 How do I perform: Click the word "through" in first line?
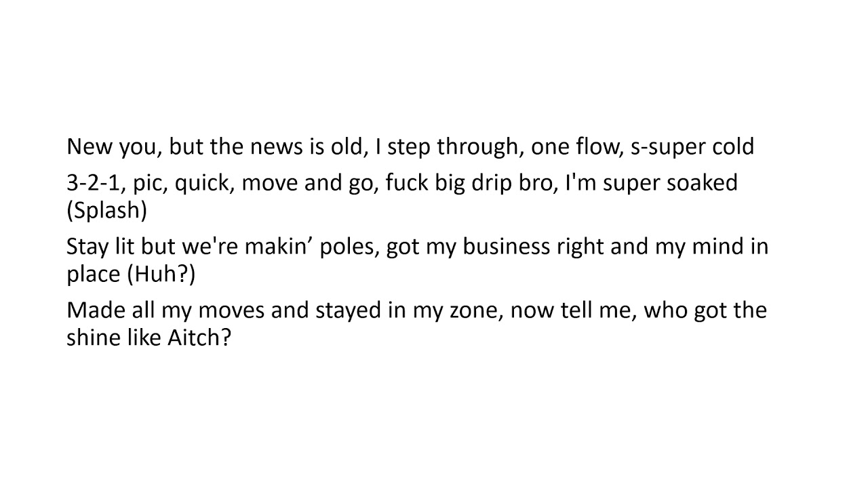478,147
